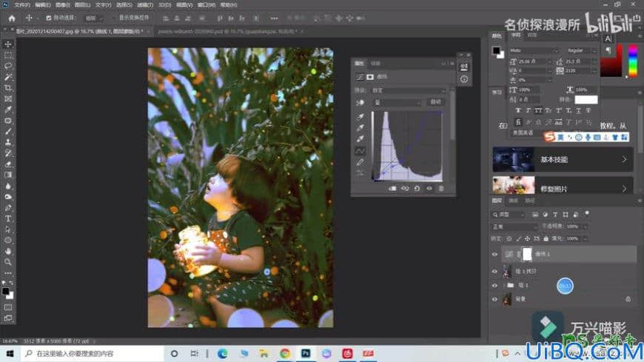
Task: Open the three-dots more options in the options bar
Action: (x=275, y=18)
